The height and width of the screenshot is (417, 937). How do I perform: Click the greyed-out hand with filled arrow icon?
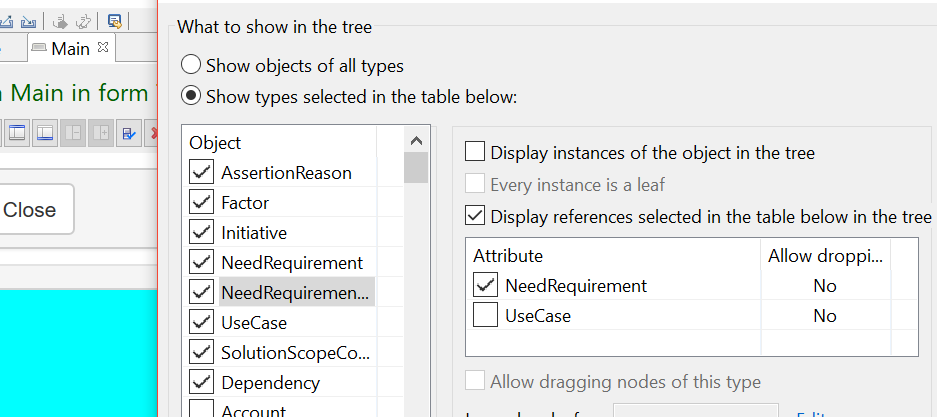tap(60, 22)
